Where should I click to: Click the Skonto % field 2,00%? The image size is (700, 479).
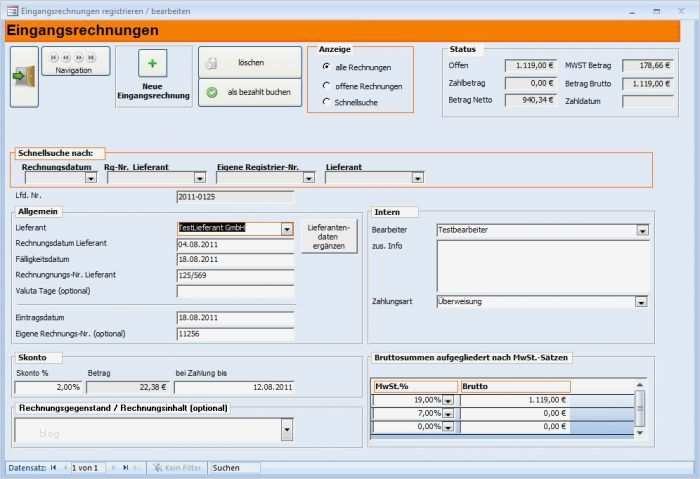[48, 387]
